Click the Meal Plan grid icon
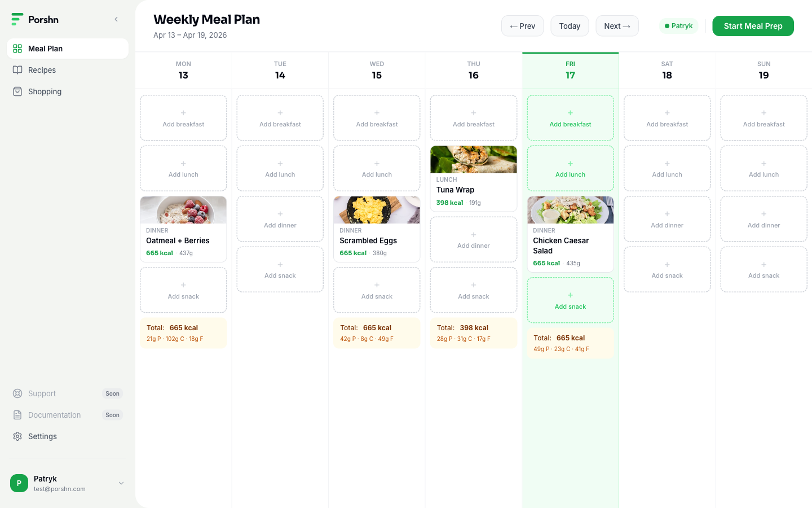This screenshot has width=812, height=508. point(17,49)
